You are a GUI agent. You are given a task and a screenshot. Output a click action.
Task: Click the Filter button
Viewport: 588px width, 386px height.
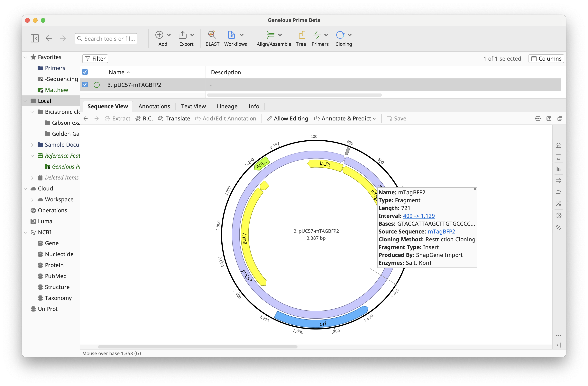(x=95, y=59)
